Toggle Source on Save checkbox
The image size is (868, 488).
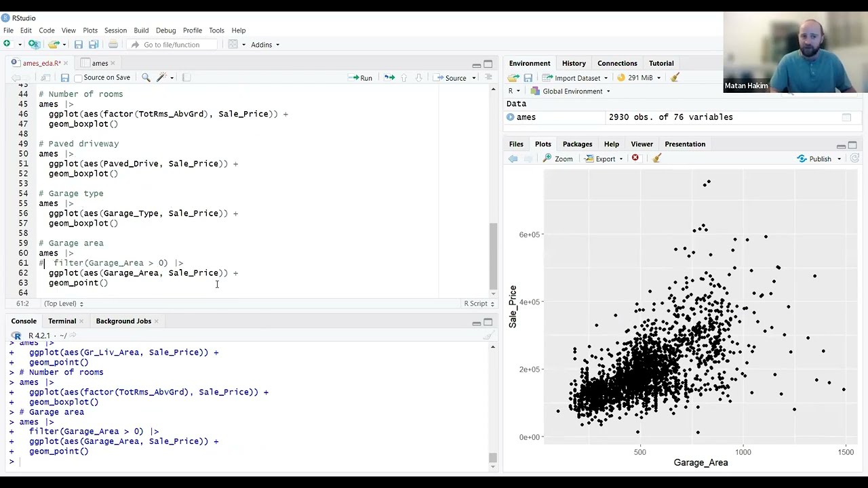click(x=79, y=78)
